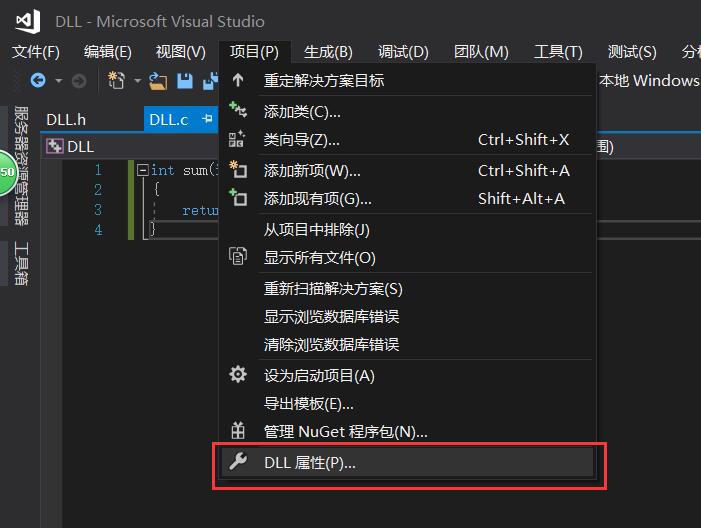Image resolution: width=701 pixels, height=528 pixels.
Task: Close the 项目(P) menu header
Action: [254, 52]
